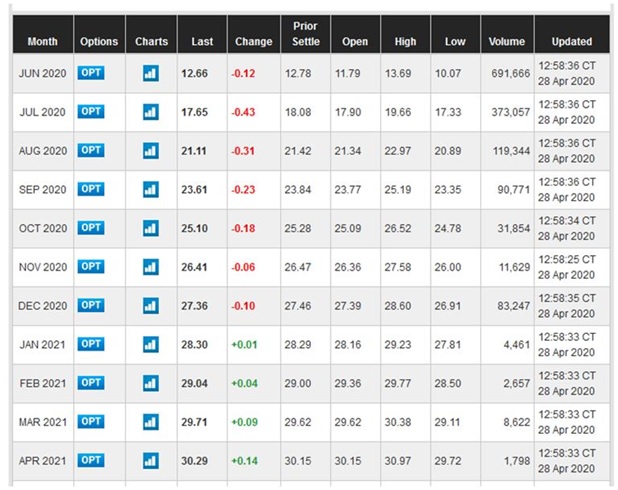Click the OPT button for OCT 2020
Image resolution: width=618 pixels, height=490 pixels.
(x=91, y=228)
